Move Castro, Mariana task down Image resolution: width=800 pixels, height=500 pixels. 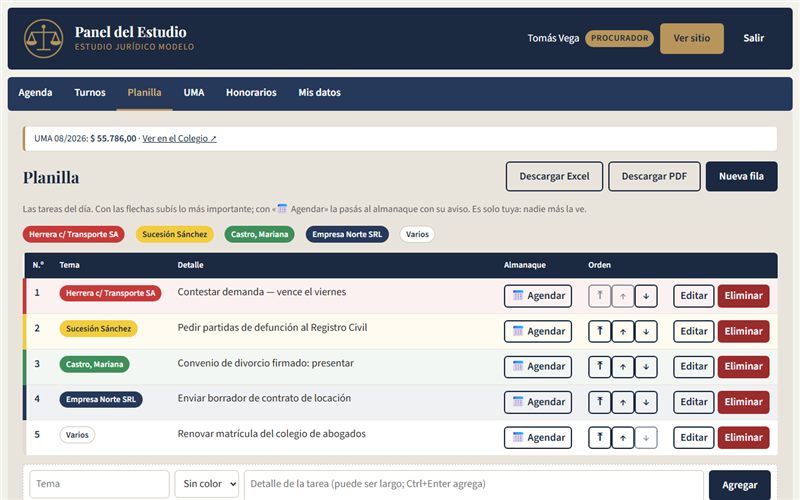click(646, 366)
